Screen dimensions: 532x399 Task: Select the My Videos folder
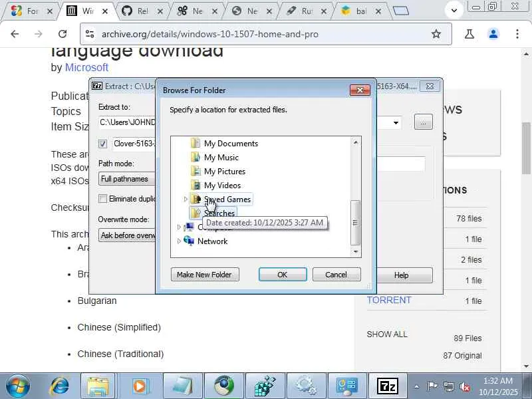click(x=222, y=186)
